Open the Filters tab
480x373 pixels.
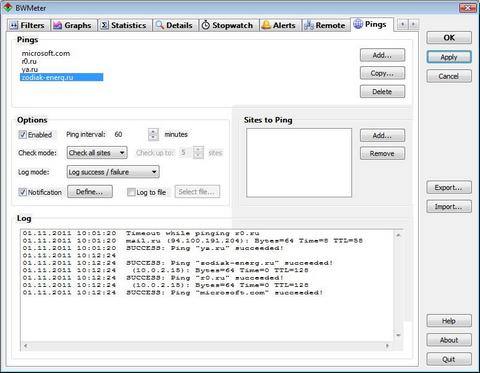pos(28,25)
